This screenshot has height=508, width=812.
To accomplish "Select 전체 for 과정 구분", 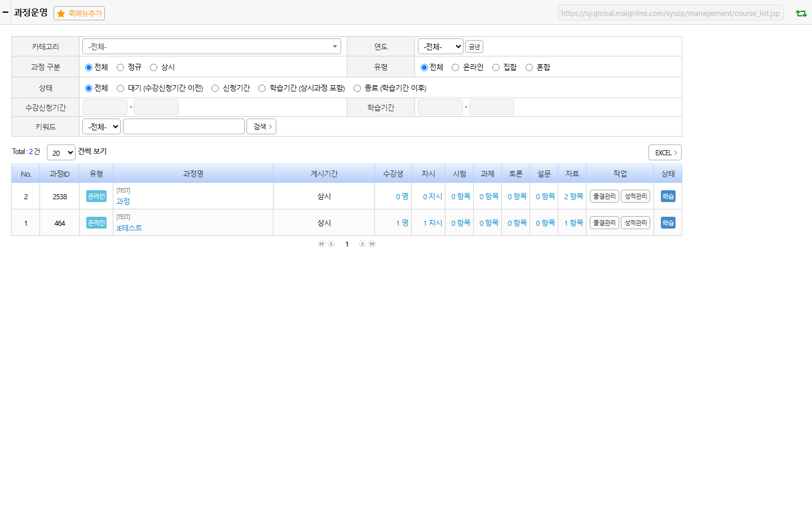I will (x=89, y=67).
